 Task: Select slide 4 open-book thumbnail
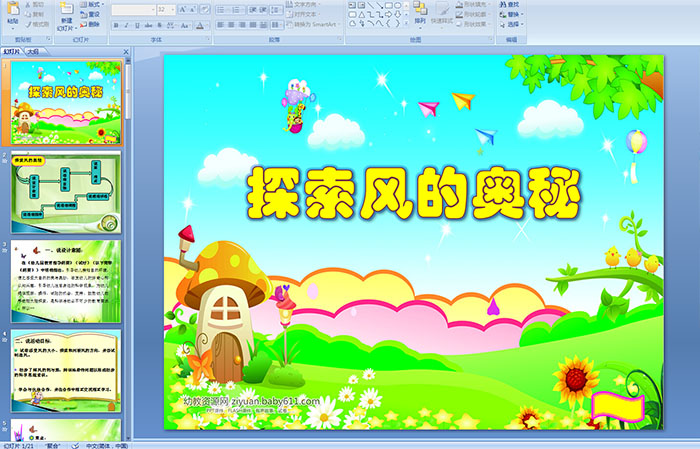66,370
